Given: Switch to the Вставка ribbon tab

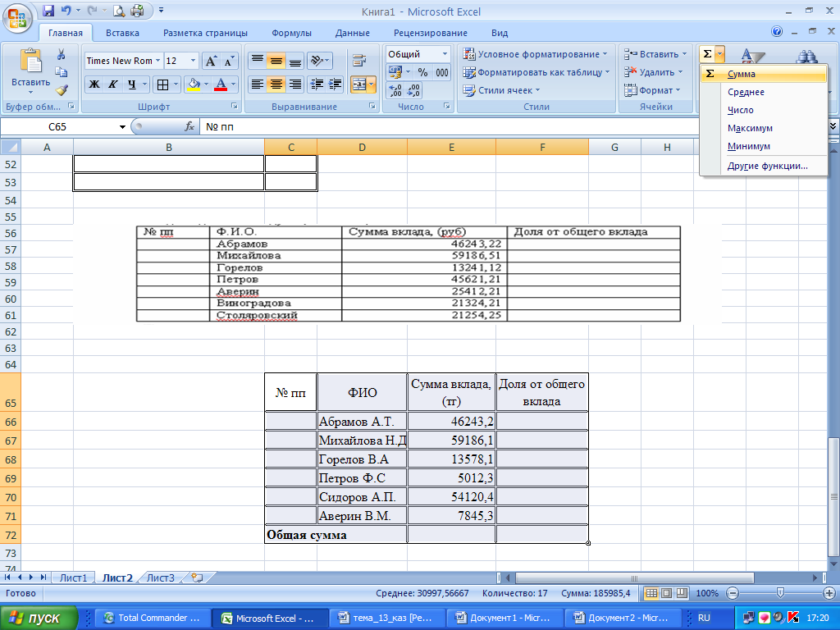Looking at the screenshot, I should [122, 33].
